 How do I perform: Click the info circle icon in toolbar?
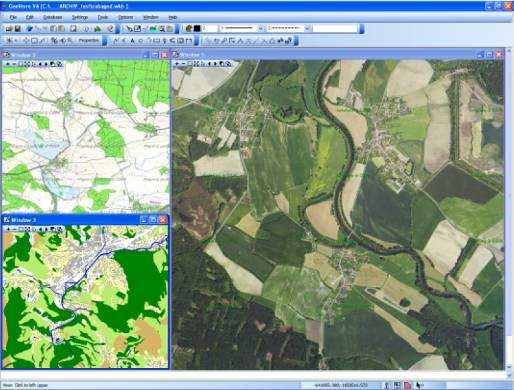tap(86, 29)
